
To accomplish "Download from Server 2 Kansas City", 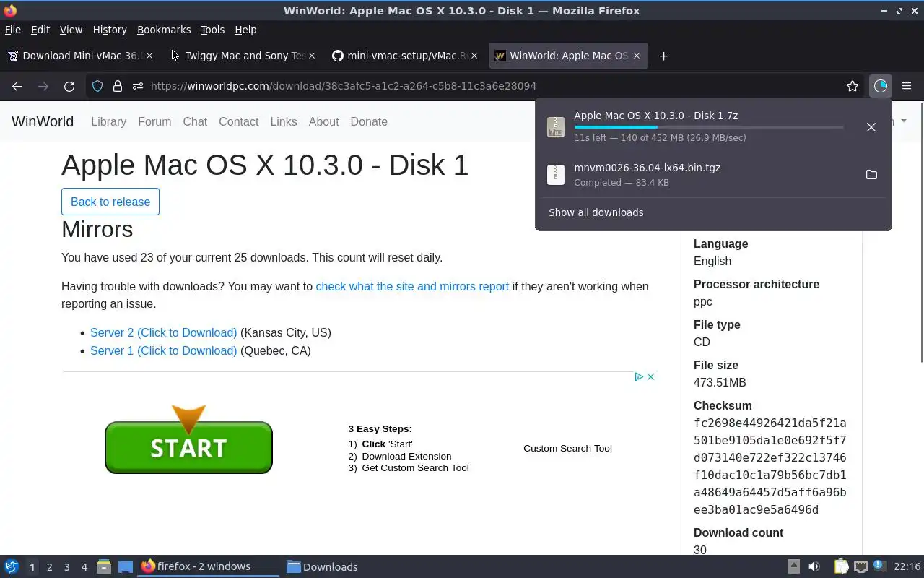I will point(163,332).
